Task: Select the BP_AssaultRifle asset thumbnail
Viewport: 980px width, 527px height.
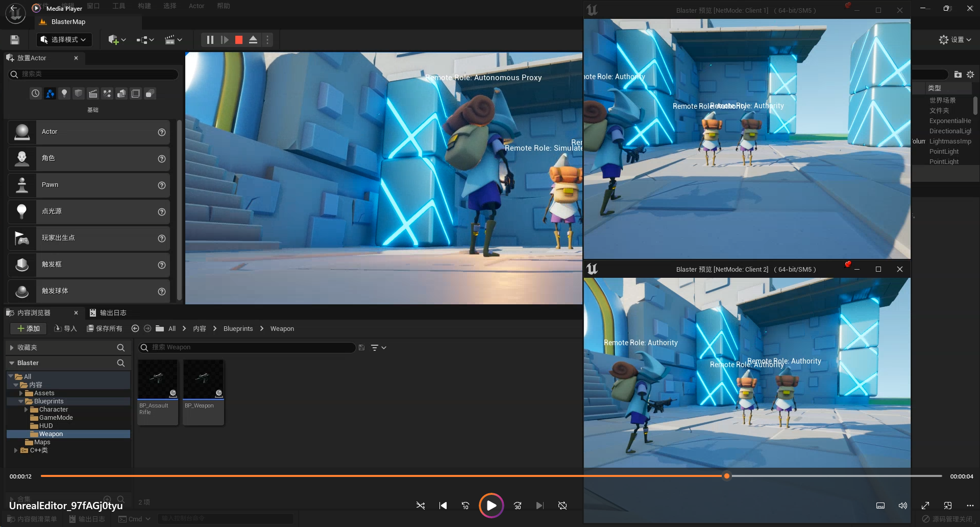Action: 158,392
